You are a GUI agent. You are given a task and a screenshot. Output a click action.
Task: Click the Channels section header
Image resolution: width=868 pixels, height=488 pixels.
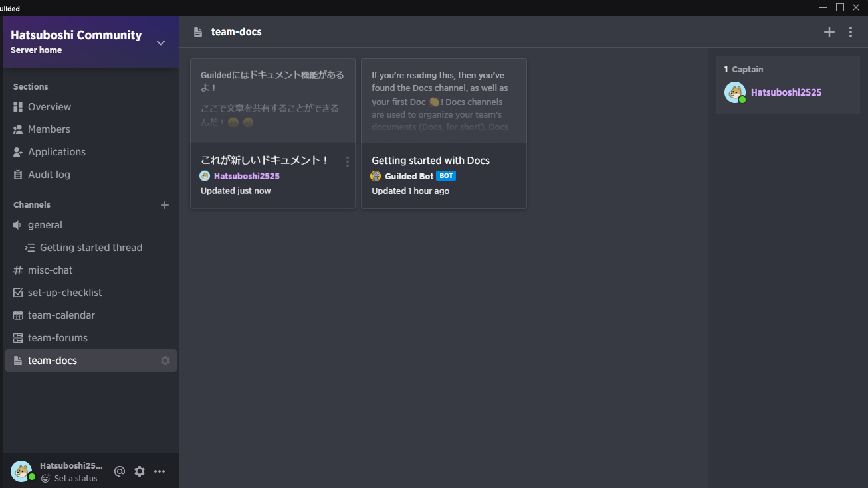[x=32, y=205]
